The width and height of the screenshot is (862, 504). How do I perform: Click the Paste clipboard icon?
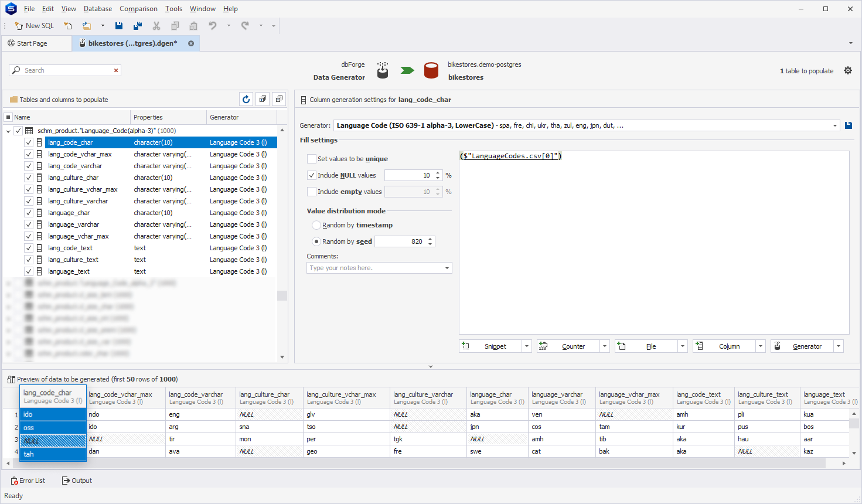coord(193,26)
